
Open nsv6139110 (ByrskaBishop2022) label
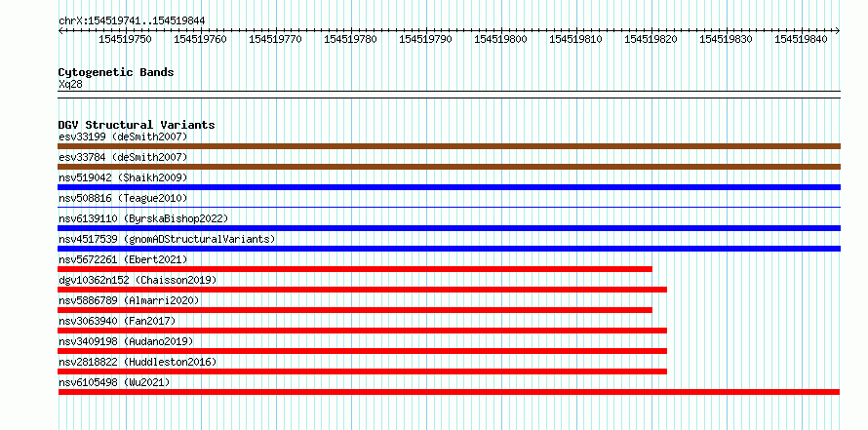[143, 218]
